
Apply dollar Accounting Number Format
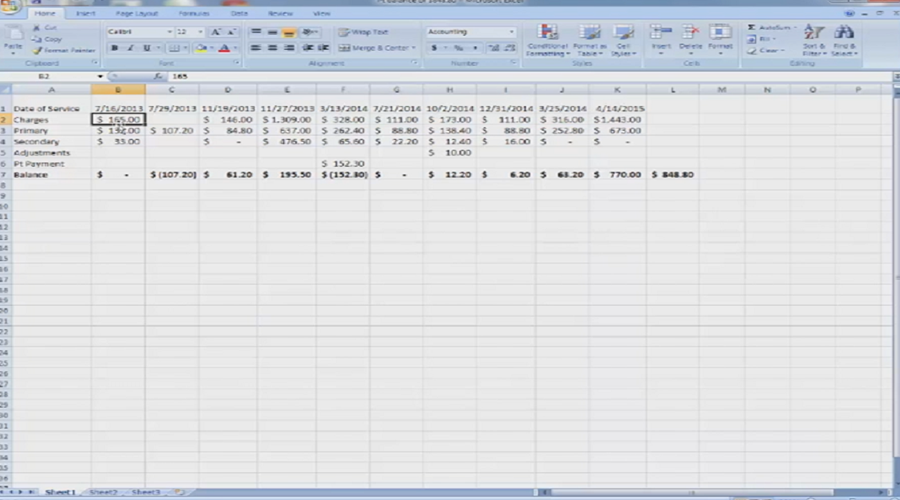(434, 48)
